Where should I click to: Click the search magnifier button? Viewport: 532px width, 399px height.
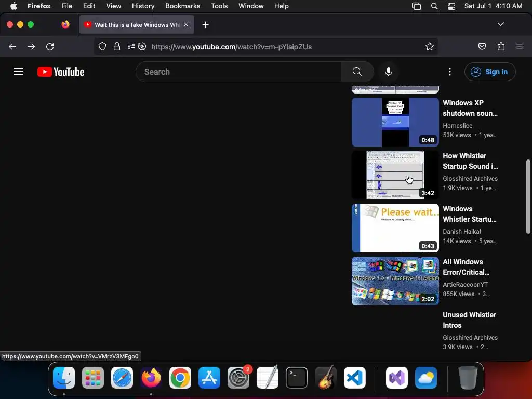pyautogui.click(x=357, y=72)
